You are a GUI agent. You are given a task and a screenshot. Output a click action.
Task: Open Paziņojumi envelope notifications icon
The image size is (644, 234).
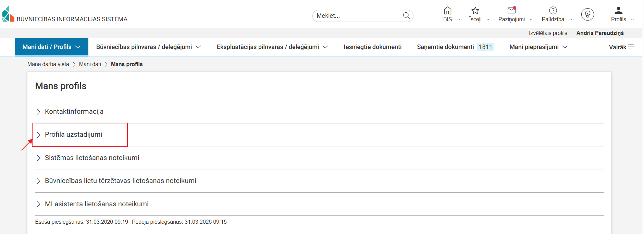511,11
